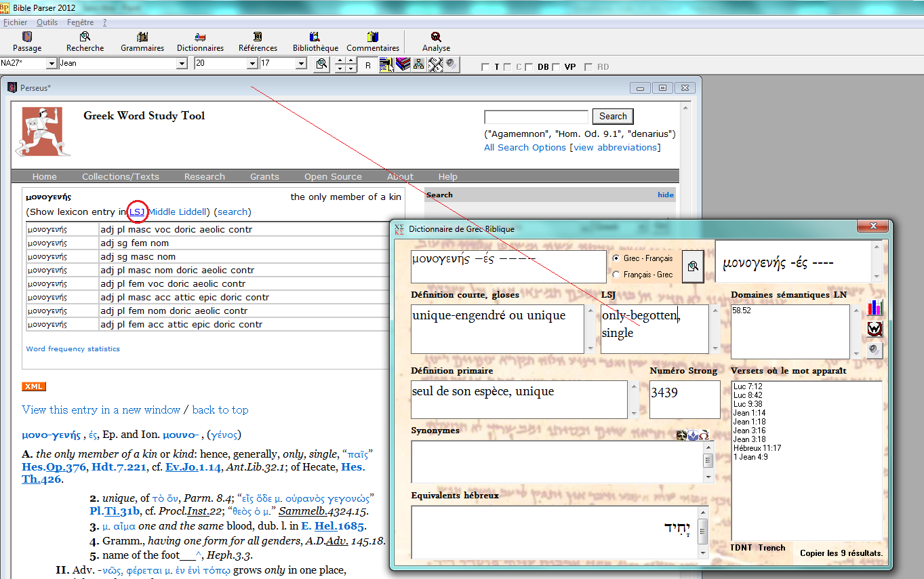This screenshot has height=579, width=924.
Task: Open All Search Options link
Action: 525,147
